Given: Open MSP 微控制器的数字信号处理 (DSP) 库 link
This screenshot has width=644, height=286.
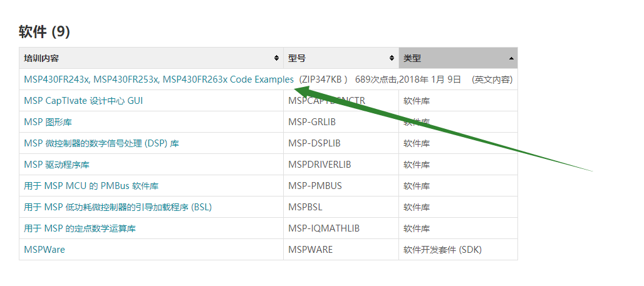Looking at the screenshot, I should click(101, 143).
